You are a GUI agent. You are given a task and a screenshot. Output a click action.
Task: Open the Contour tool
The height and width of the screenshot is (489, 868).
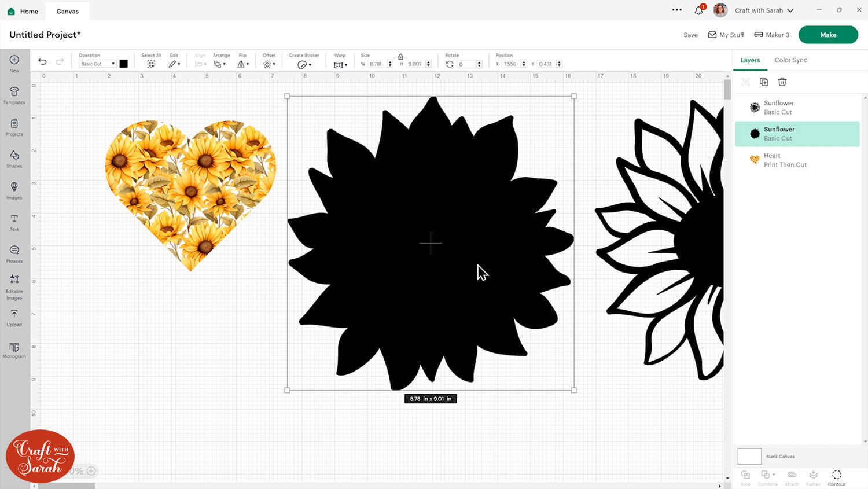click(x=837, y=478)
